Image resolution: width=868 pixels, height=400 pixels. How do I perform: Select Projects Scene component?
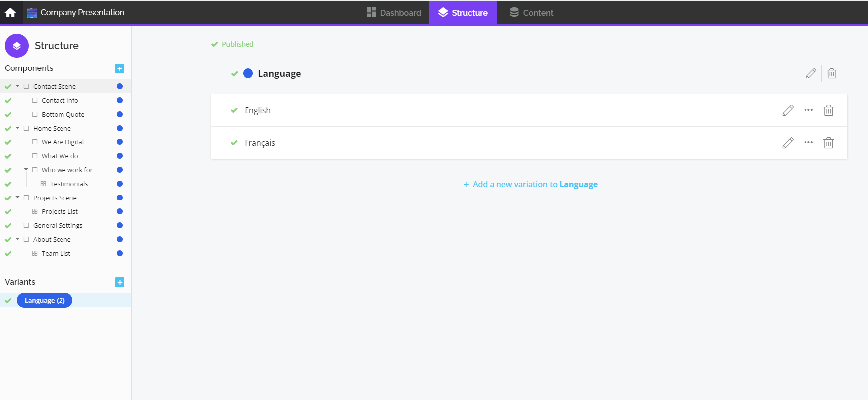55,198
